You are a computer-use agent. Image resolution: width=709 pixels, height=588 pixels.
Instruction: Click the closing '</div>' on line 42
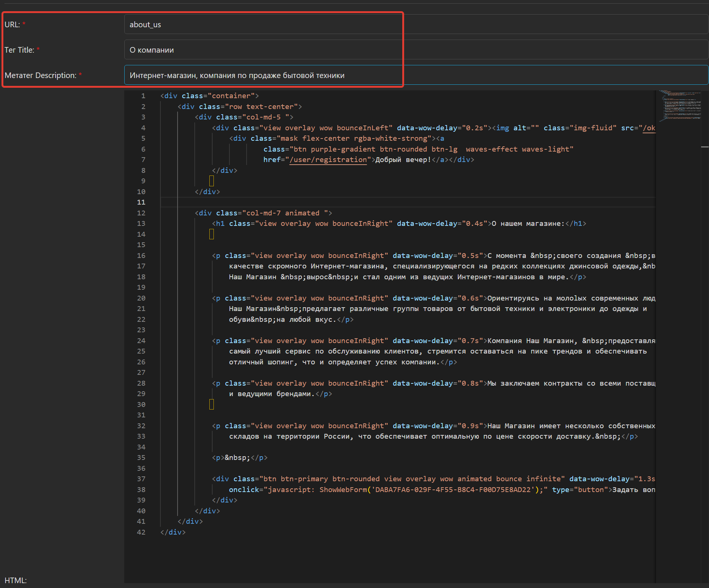coord(173,532)
